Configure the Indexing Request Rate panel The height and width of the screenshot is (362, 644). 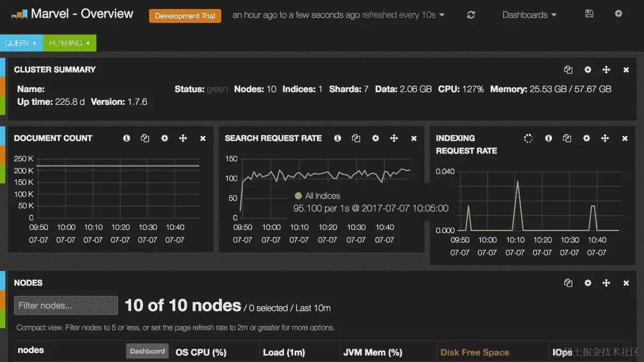[587, 138]
